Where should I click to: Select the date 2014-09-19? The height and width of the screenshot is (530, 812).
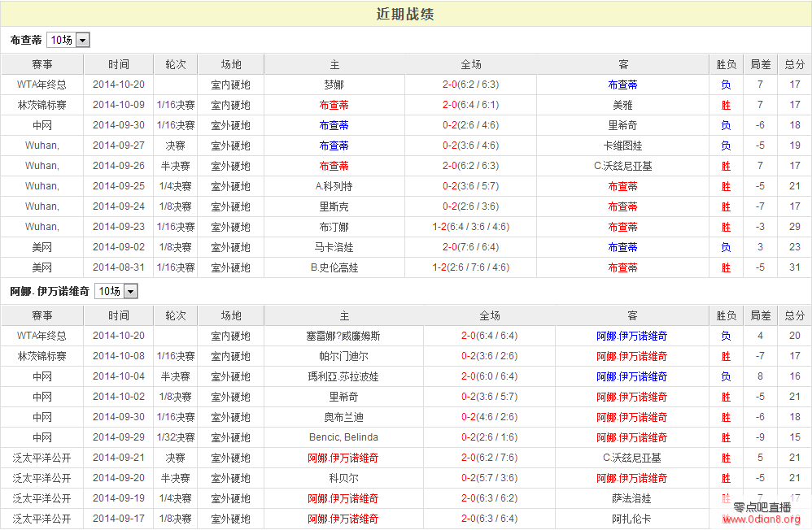[119, 498]
